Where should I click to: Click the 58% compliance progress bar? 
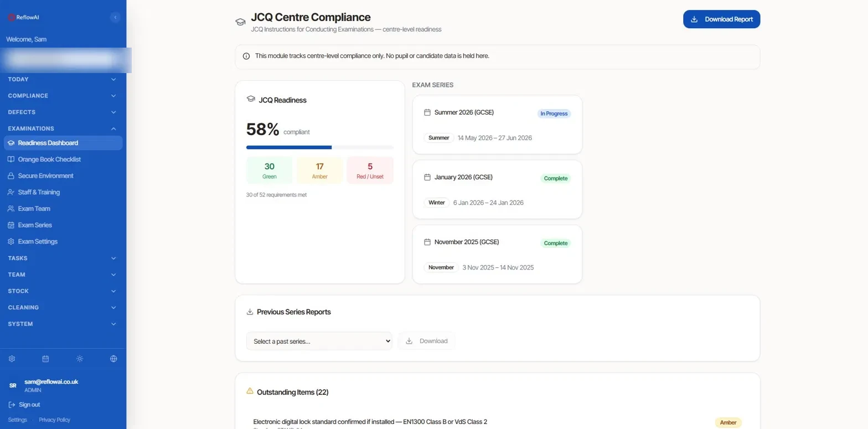point(320,147)
